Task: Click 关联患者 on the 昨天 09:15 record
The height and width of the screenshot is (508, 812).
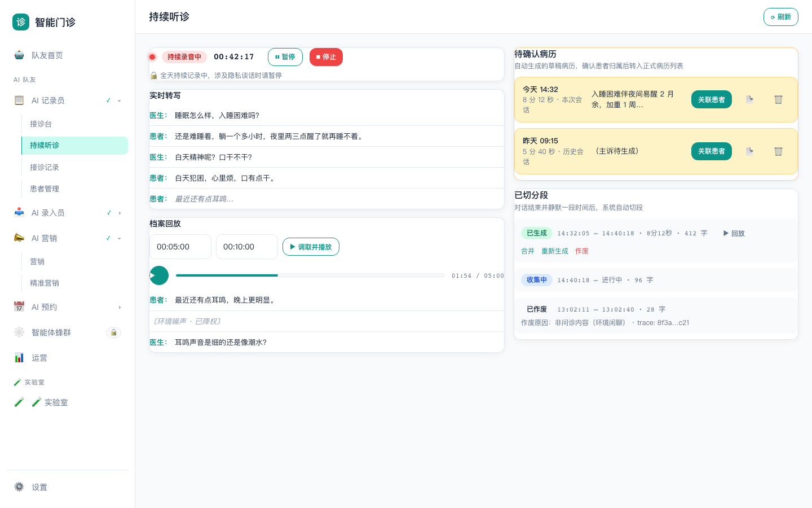Action: pyautogui.click(x=712, y=151)
